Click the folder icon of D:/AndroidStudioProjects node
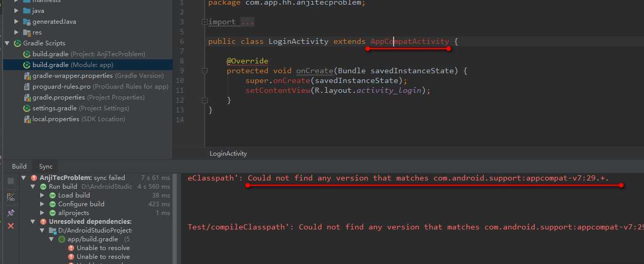Image resolution: width=644 pixels, height=264 pixels. [x=53, y=230]
